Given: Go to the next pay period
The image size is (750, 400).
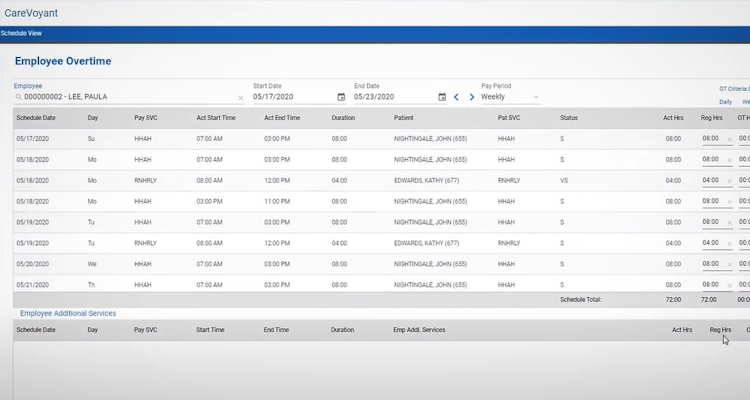Looking at the screenshot, I should 472,97.
